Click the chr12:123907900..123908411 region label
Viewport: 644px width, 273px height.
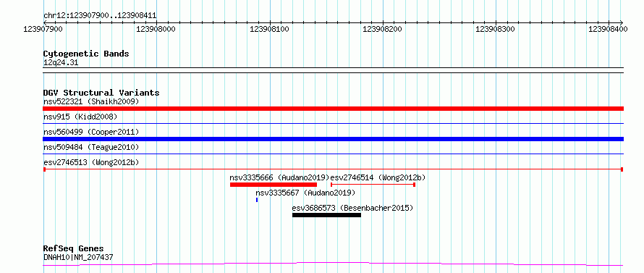click(x=100, y=16)
